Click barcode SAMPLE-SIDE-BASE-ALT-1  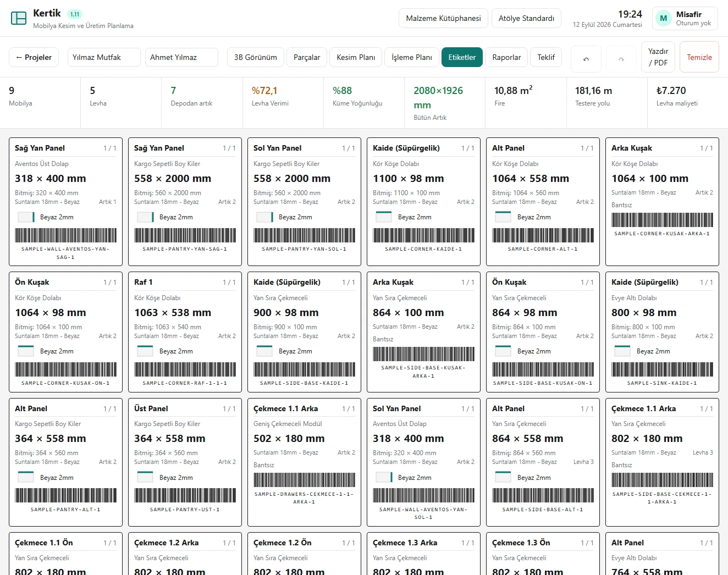click(x=543, y=496)
